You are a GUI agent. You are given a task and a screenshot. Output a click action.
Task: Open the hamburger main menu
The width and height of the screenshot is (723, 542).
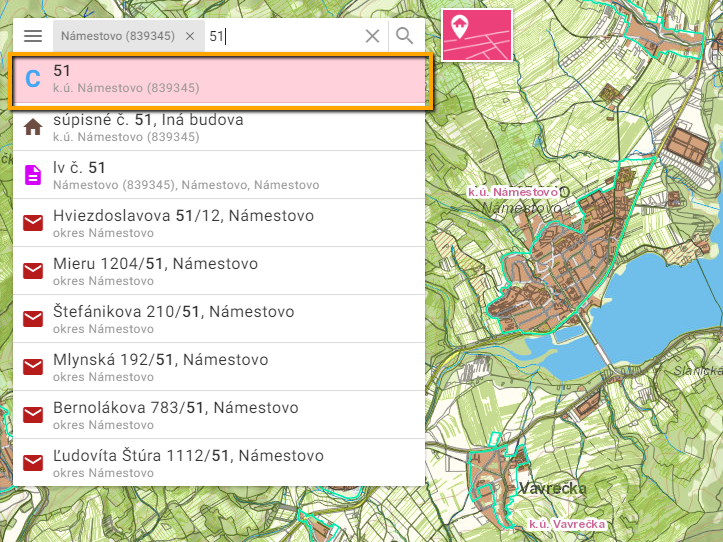pos(33,36)
